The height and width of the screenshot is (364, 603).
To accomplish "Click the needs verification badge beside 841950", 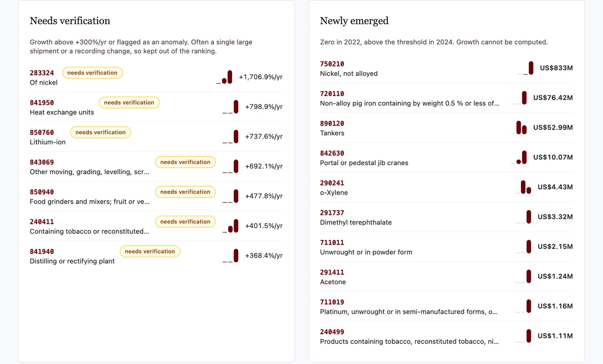I will [129, 102].
